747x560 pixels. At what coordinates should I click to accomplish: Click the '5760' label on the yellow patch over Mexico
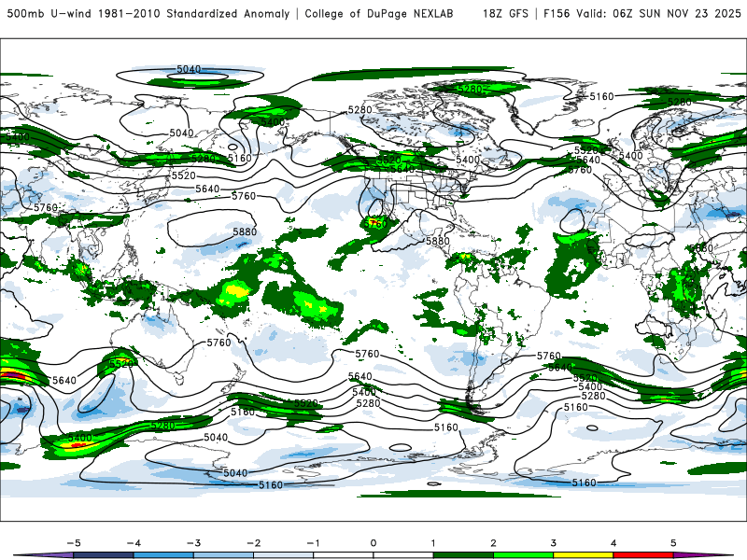click(x=375, y=223)
